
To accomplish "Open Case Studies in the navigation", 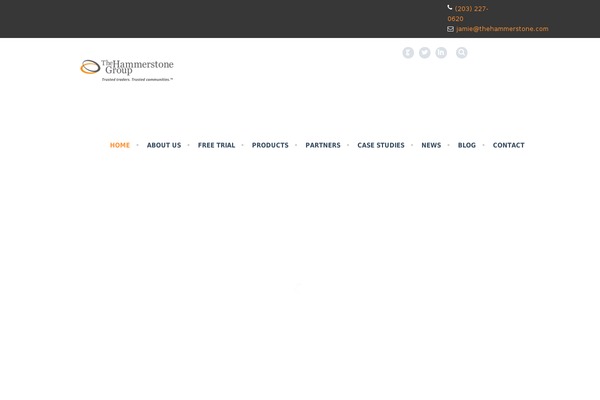I will pos(381,145).
